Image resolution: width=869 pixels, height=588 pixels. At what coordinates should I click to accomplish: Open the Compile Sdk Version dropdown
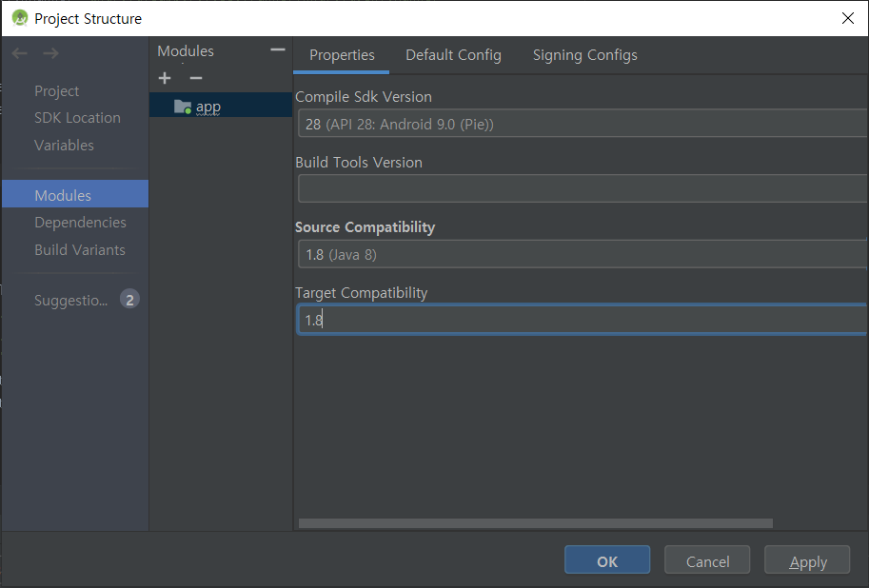[583, 124]
